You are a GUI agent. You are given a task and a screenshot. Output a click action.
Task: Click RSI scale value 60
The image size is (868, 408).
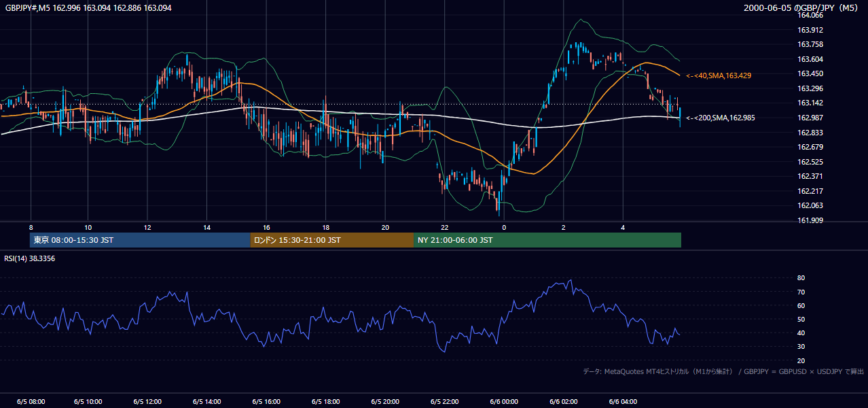[x=801, y=305]
